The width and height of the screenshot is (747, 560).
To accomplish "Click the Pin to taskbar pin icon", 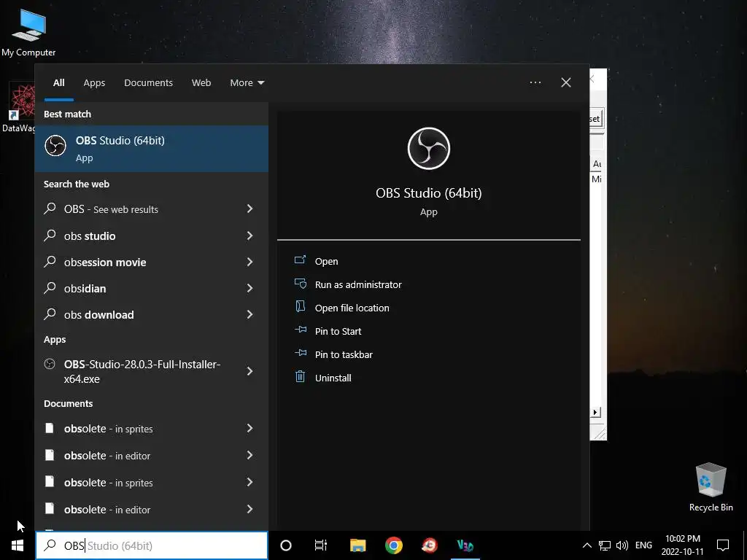I will (300, 354).
